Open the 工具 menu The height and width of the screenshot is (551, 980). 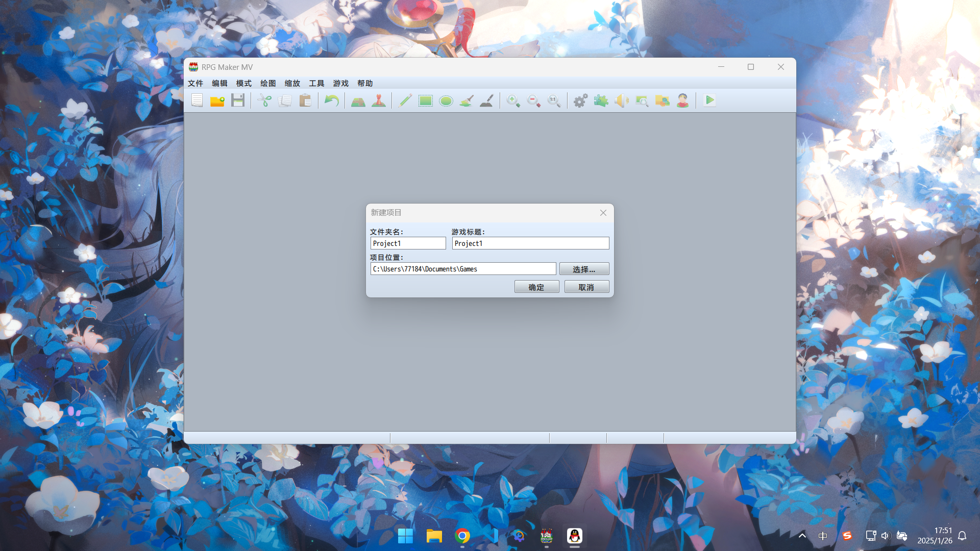click(x=316, y=83)
